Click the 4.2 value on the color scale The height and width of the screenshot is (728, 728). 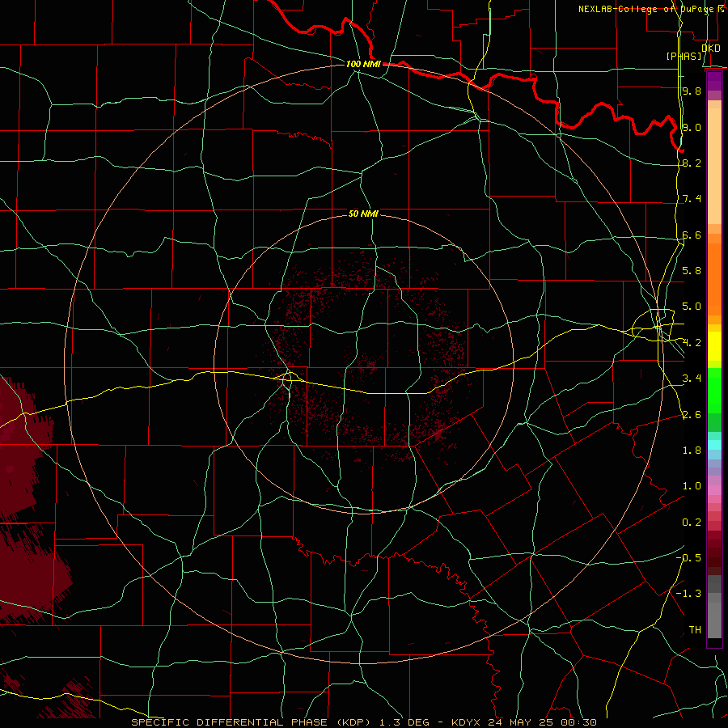[692, 343]
